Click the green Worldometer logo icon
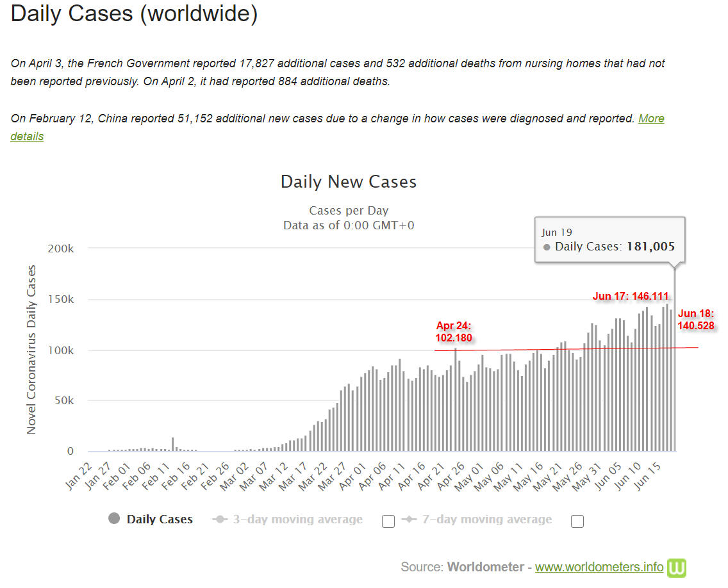The image size is (728, 588). (677, 568)
